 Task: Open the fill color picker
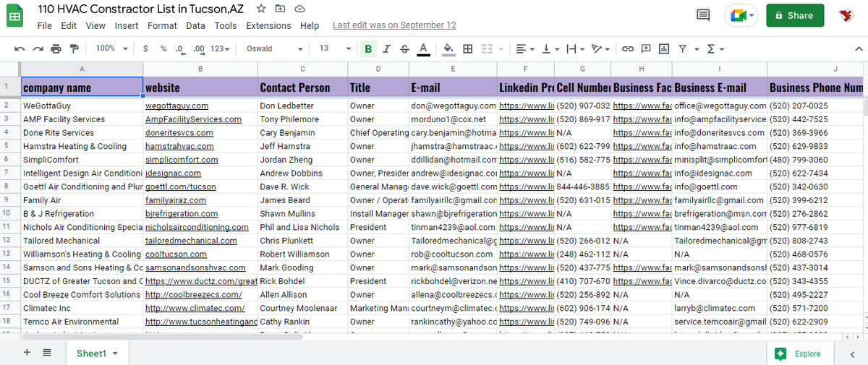click(448, 48)
